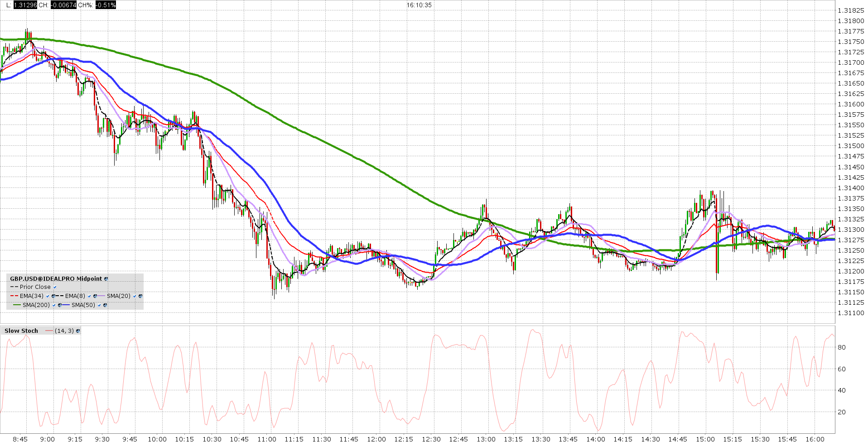Screen dimensions: 868x446
Task: Uncheck the SMA(50) visibility checkbox
Action: [x=99, y=305]
